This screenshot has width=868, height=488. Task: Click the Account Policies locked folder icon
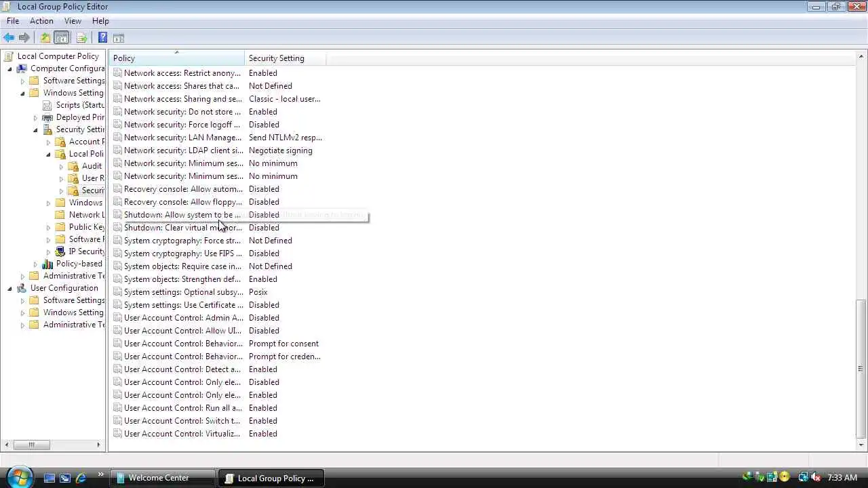(60, 142)
